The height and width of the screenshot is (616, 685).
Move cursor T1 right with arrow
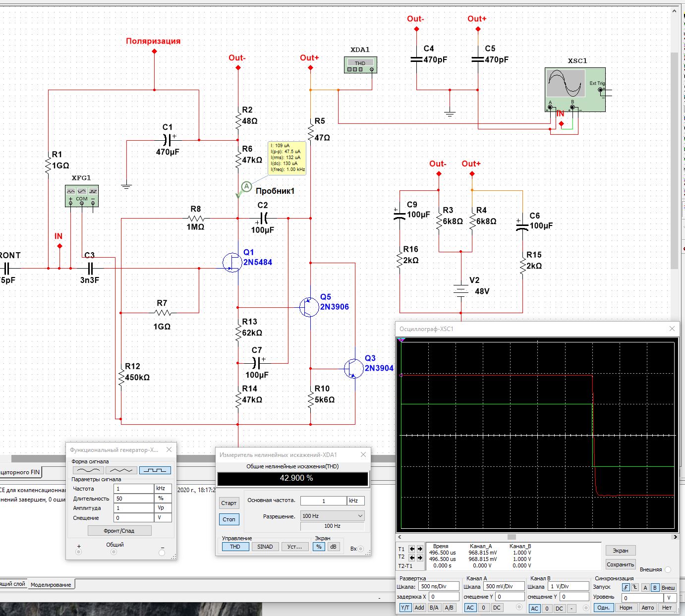[420, 549]
